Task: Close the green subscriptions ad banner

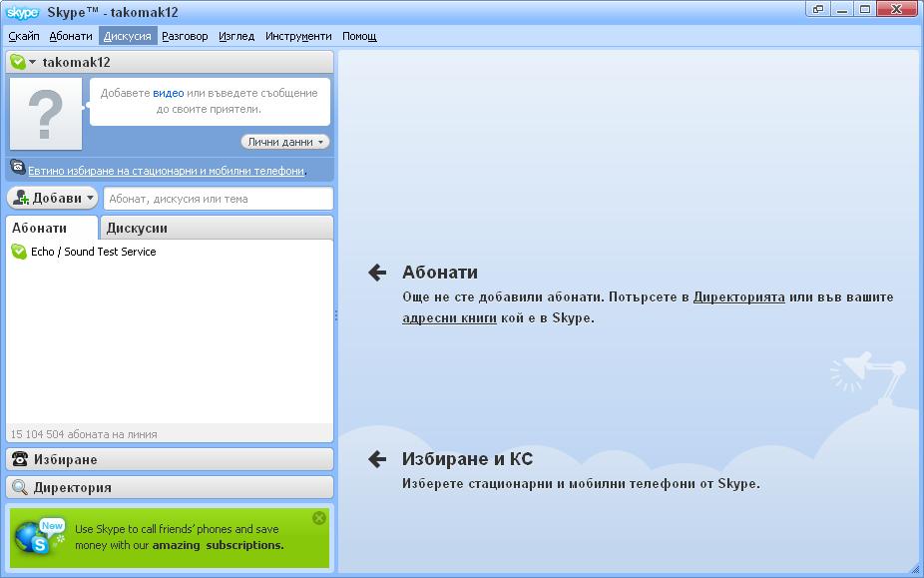Action: point(318,518)
